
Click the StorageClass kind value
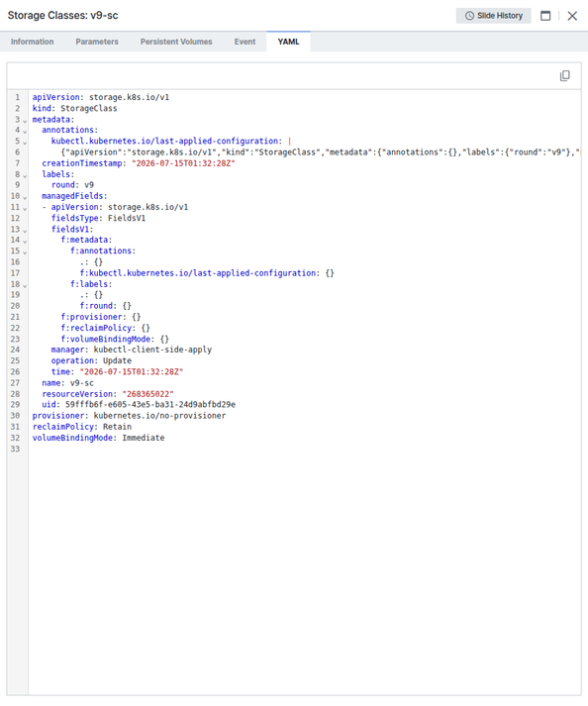89,108
